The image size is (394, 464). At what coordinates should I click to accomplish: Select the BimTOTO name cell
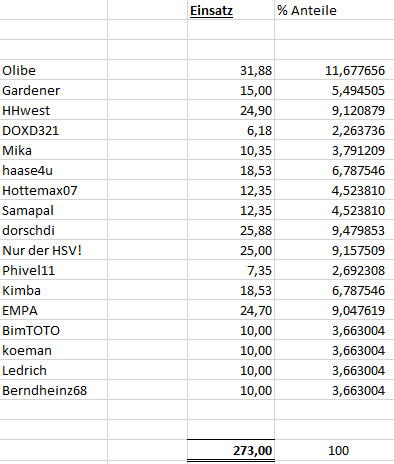[x=54, y=330]
